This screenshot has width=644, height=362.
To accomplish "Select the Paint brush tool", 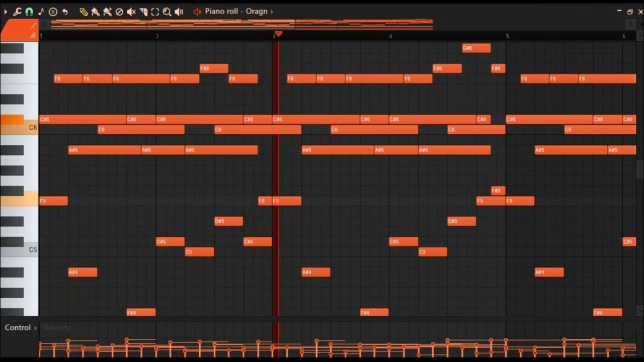I will (95, 12).
